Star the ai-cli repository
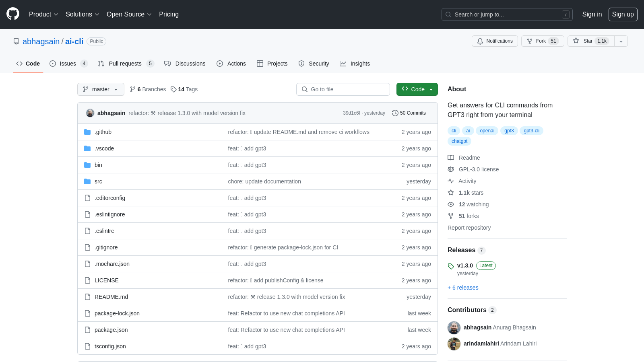This screenshot has width=644, height=362. 590,41
